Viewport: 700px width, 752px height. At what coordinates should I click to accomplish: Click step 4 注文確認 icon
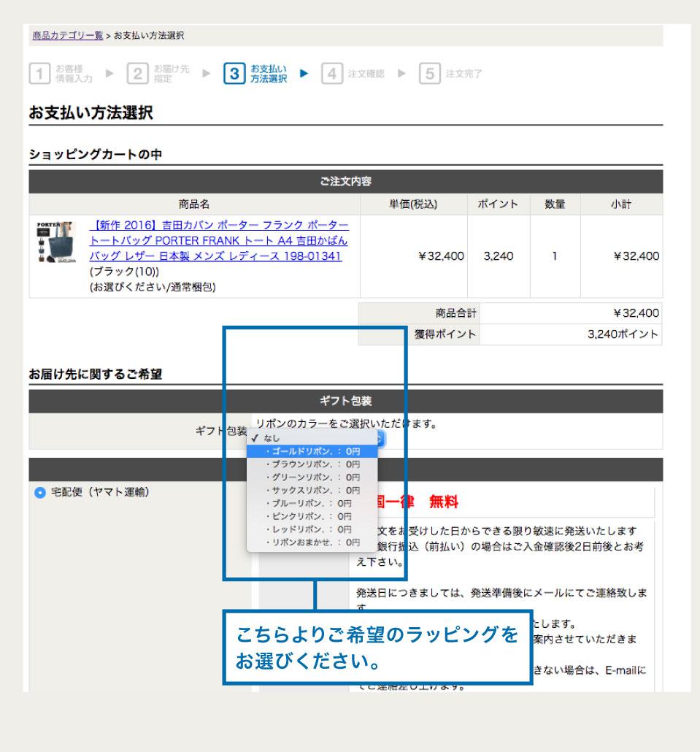[332, 74]
